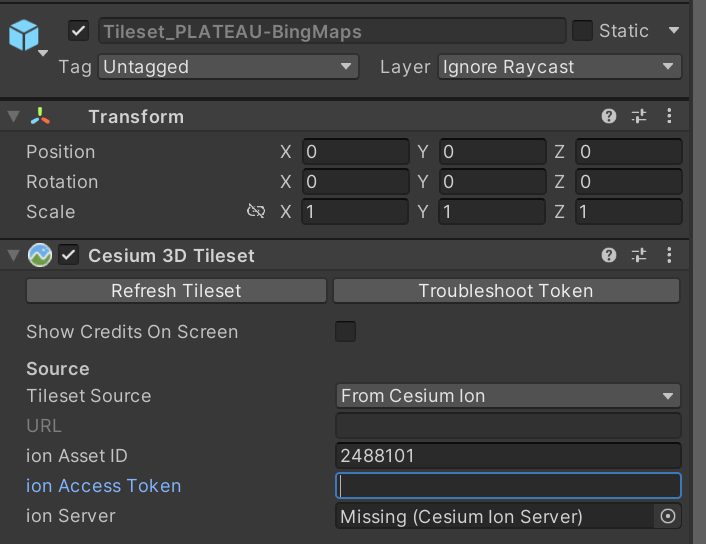The width and height of the screenshot is (706, 544).
Task: Open Tileset Source dropdown From Cesium Ion
Action: (508, 396)
